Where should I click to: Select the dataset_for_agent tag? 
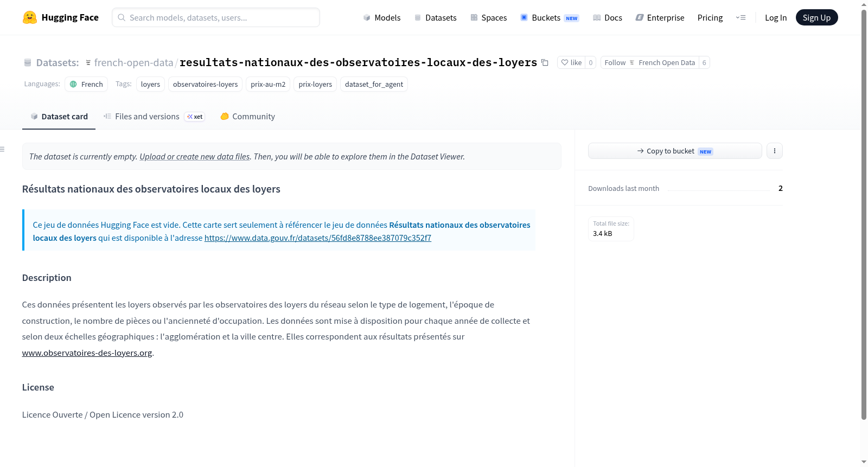[x=374, y=84]
